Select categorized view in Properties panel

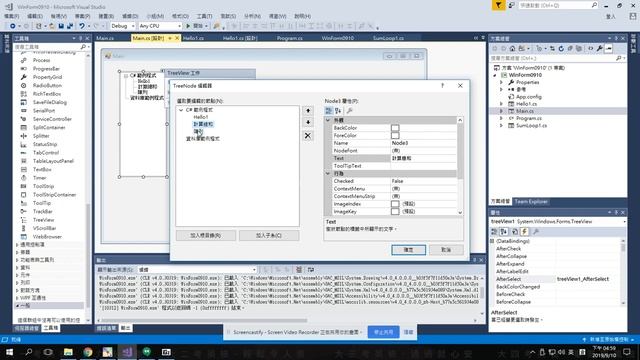(x=494, y=231)
